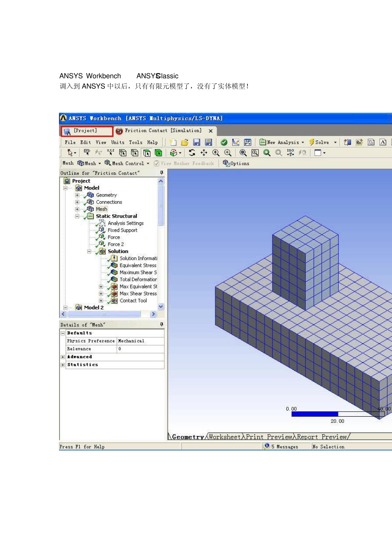This screenshot has width=392, height=555.
Task: Collapse the Solution node
Action: tap(89, 251)
